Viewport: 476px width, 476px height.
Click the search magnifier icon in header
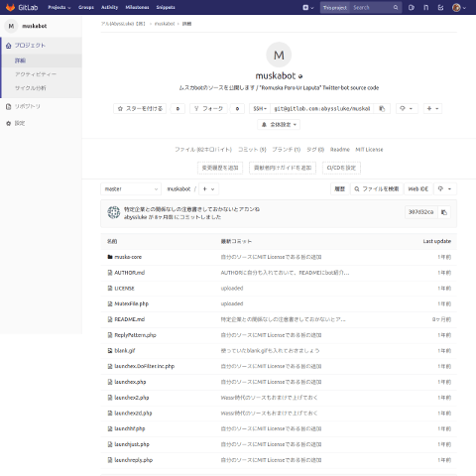point(396,7)
